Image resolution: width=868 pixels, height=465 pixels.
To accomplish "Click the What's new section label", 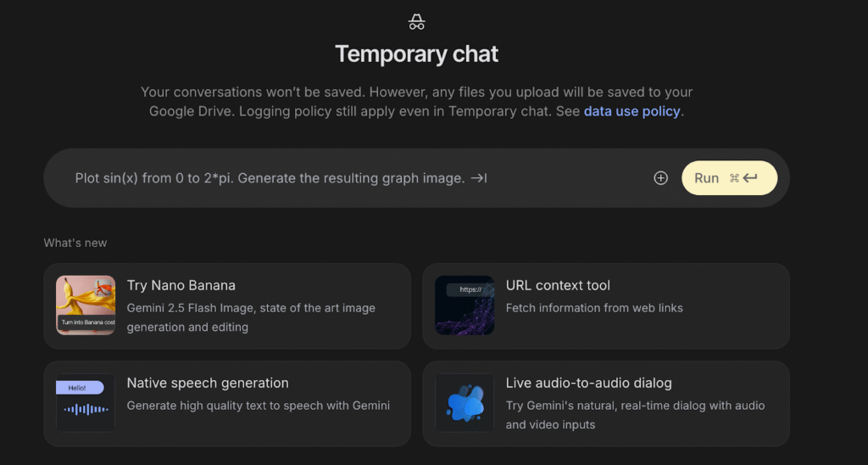I will (x=75, y=243).
